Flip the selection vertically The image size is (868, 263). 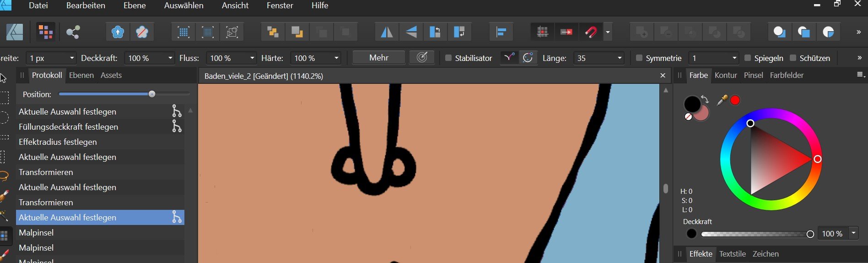click(411, 32)
